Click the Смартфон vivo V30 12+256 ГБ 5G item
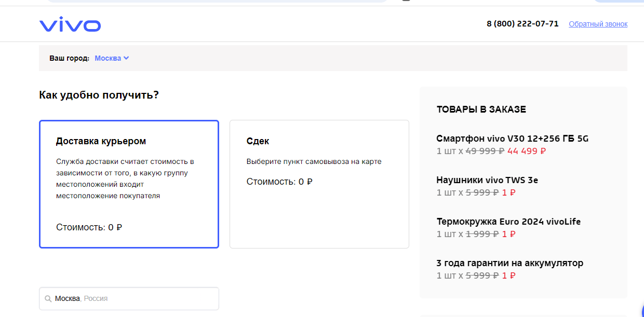644x317 pixels. (x=512, y=139)
